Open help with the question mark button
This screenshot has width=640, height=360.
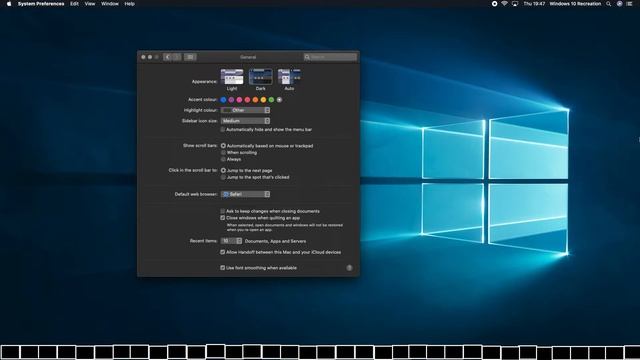coord(349,268)
